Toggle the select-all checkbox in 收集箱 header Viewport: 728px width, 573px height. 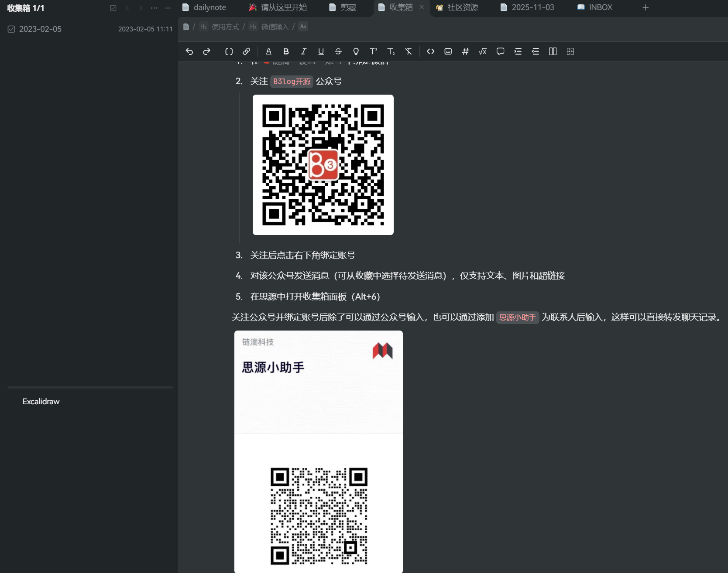pos(113,7)
